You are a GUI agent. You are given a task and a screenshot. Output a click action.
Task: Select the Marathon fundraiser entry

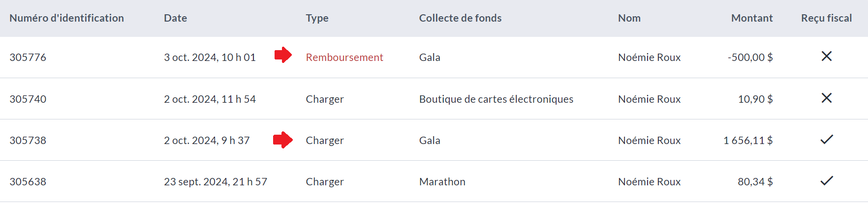coord(442,182)
